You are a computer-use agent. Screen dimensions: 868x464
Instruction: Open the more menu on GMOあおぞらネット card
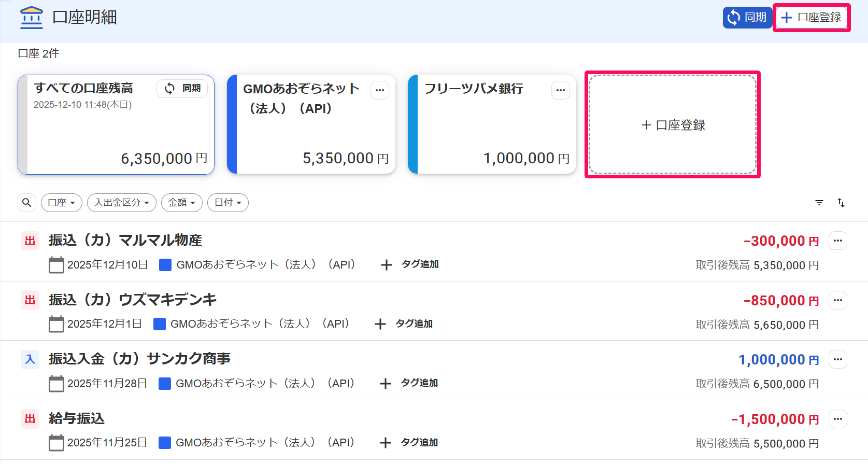(x=380, y=90)
